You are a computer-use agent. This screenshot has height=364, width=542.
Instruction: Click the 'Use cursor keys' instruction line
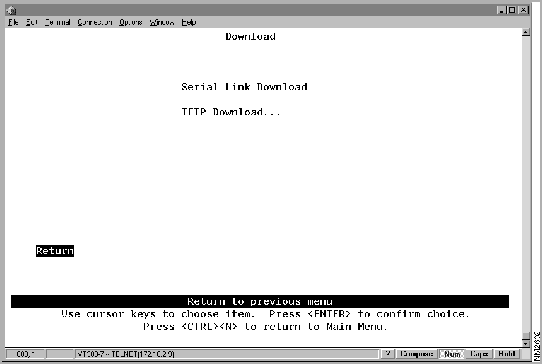(265, 314)
